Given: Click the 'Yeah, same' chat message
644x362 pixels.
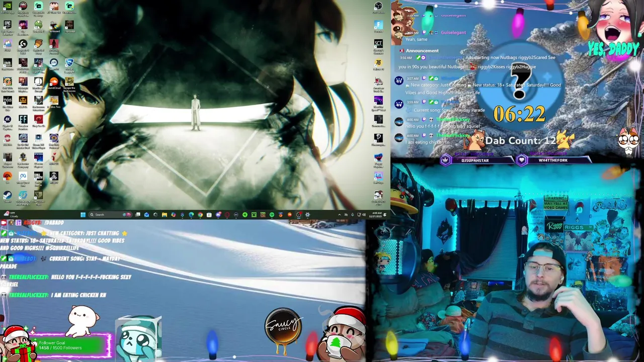Looking at the screenshot, I should [x=416, y=39].
